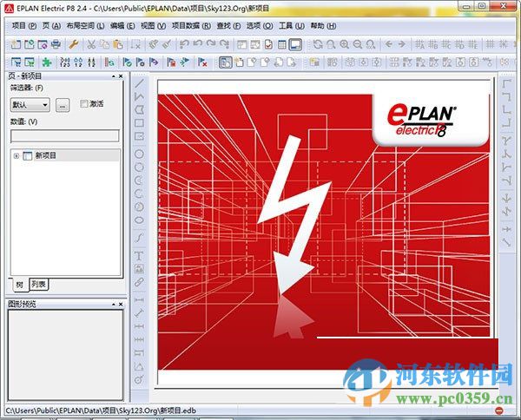Image resolution: width=521 pixels, height=420 pixels.
Task: Click the flag with red X icon
Action: coord(202,62)
